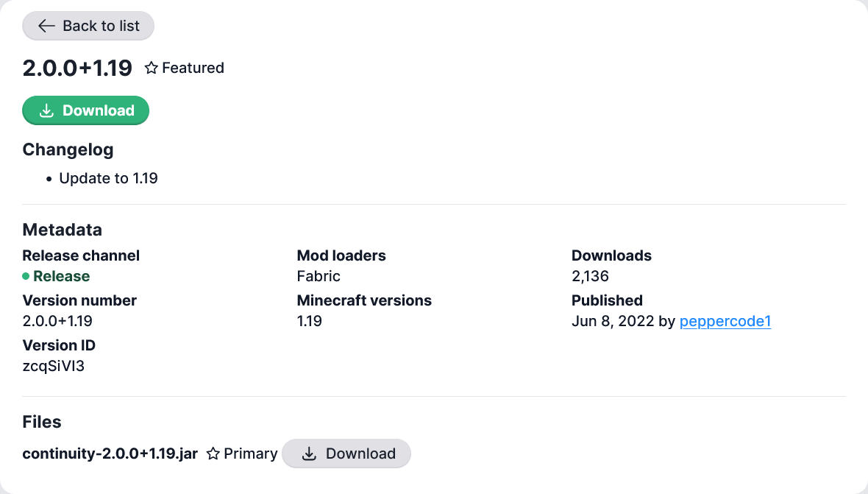Image resolution: width=868 pixels, height=494 pixels.
Task: Click the version title 2.0.0+1.19 heading
Action: 77,68
